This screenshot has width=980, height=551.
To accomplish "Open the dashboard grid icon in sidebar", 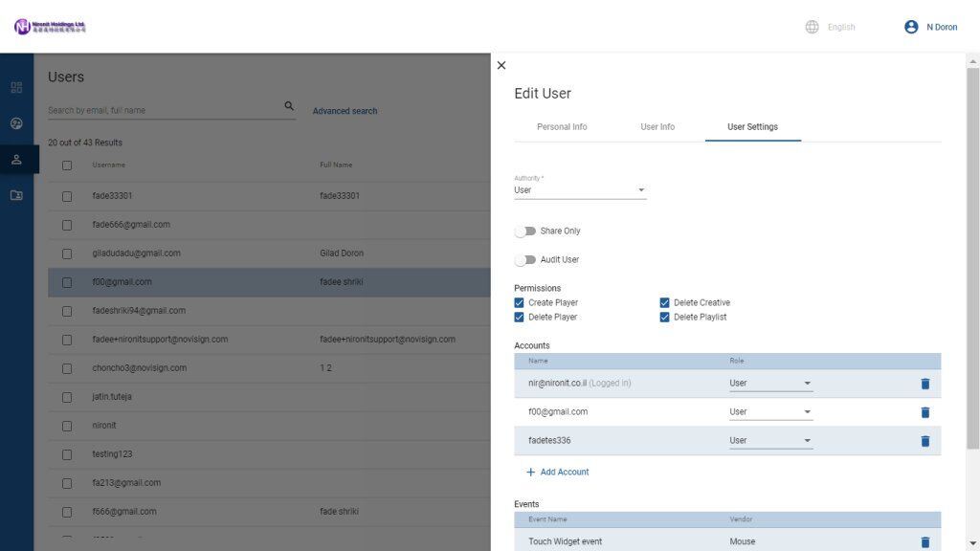I will [x=16, y=87].
